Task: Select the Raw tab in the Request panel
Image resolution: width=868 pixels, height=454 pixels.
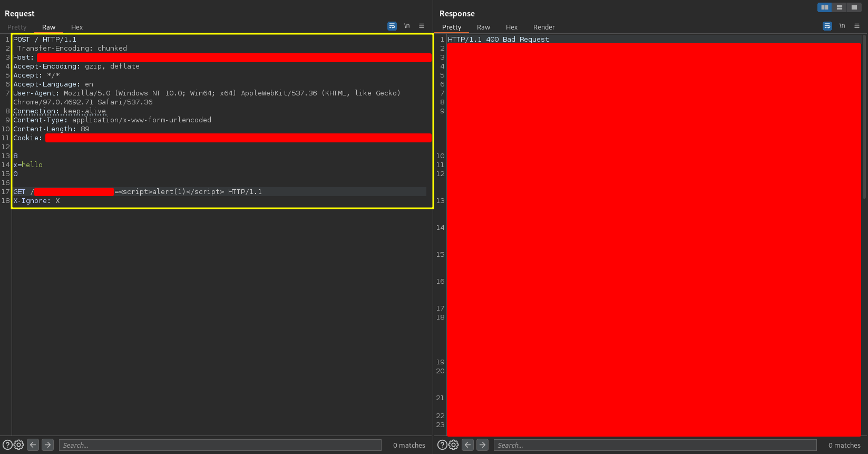Action: [49, 27]
